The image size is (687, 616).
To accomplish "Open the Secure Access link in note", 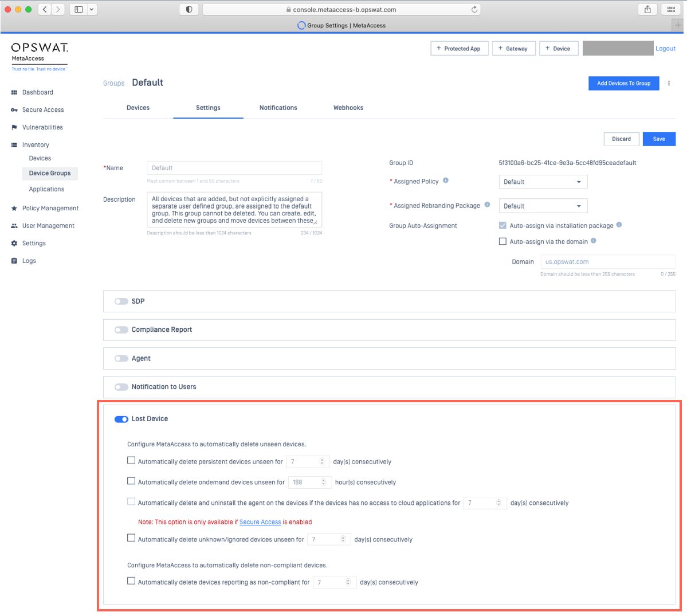I will [x=260, y=522].
